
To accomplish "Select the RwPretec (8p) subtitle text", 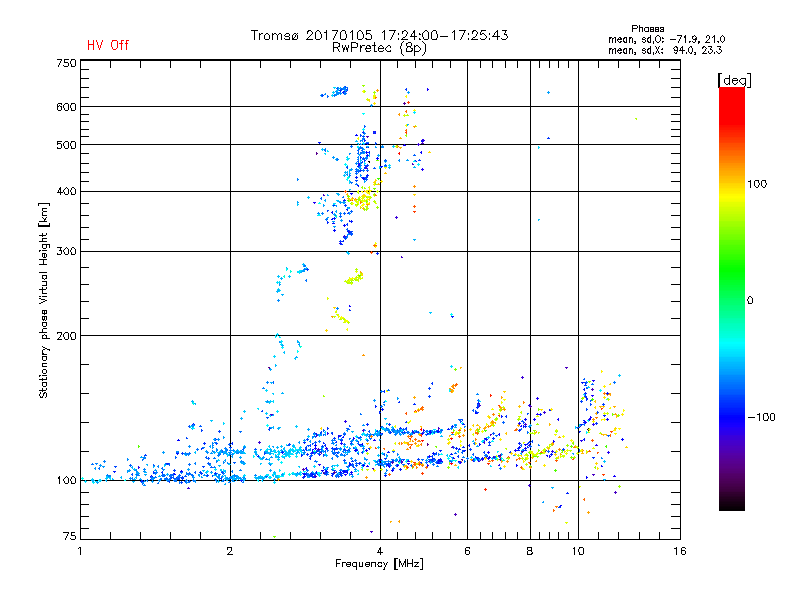I will [x=379, y=47].
